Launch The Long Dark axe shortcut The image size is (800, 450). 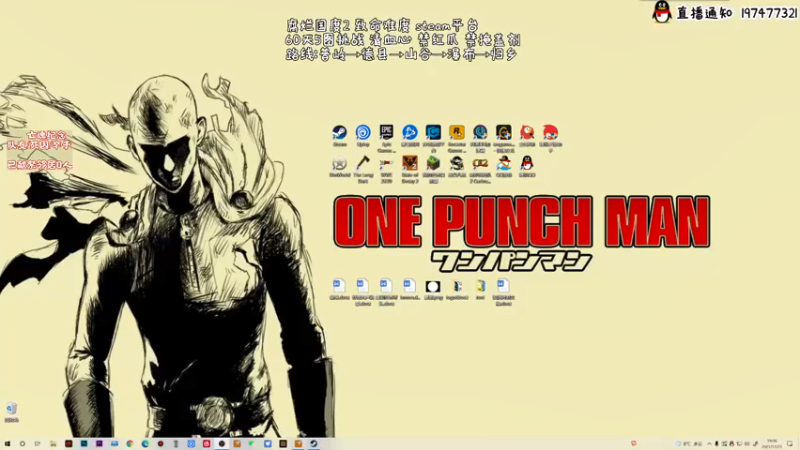coord(363,169)
